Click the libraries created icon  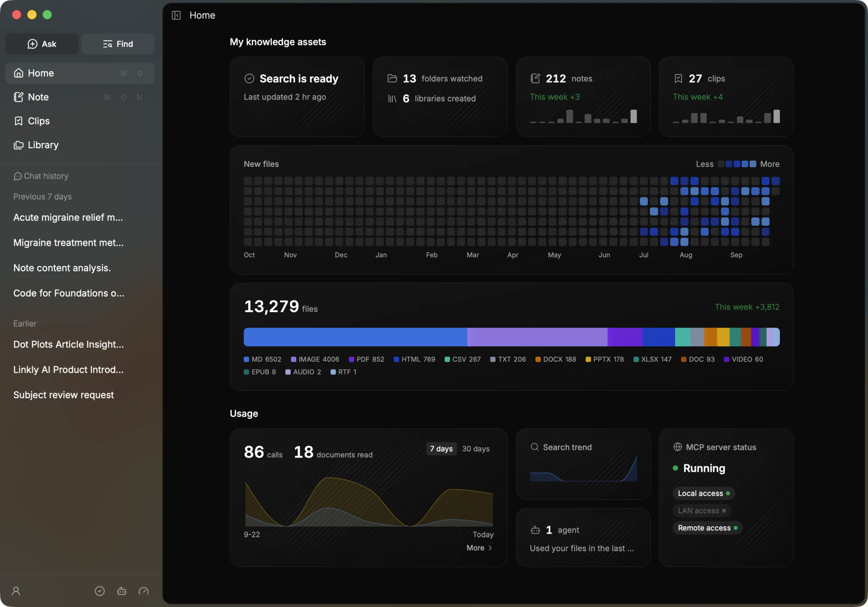392,98
